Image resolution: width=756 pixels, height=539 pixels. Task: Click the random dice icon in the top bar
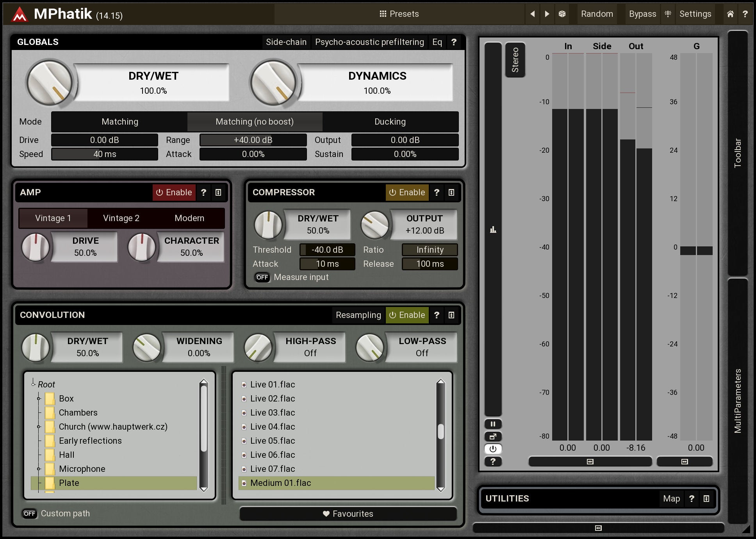pyautogui.click(x=562, y=14)
